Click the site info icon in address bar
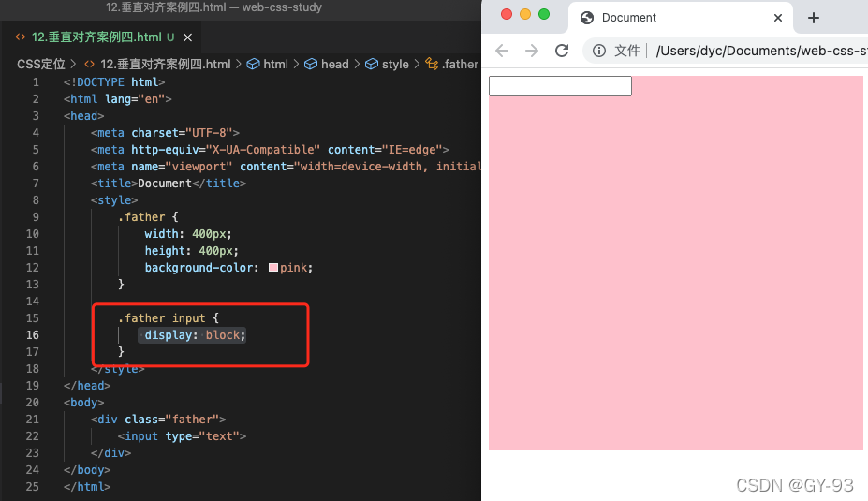 point(599,51)
